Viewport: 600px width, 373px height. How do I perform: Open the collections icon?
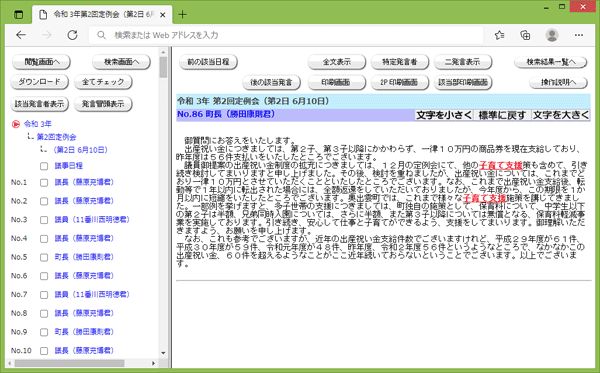click(525, 35)
